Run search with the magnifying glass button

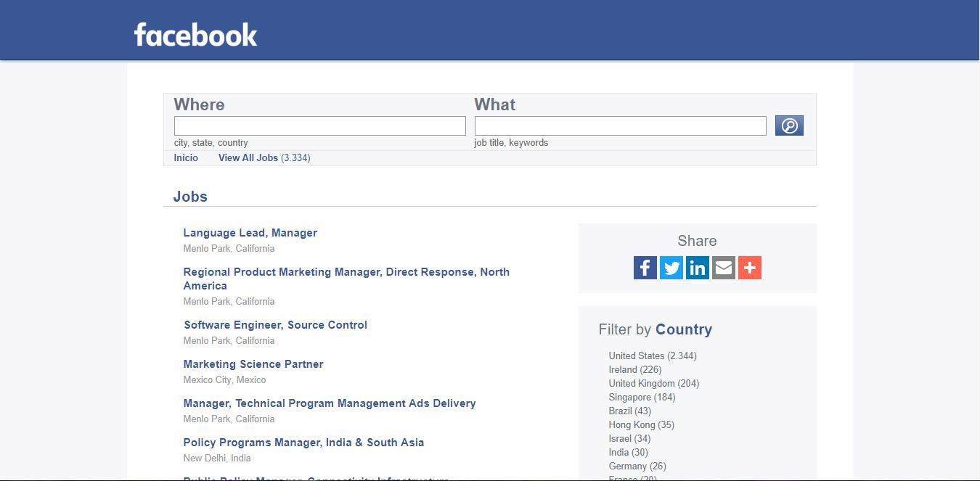788,125
